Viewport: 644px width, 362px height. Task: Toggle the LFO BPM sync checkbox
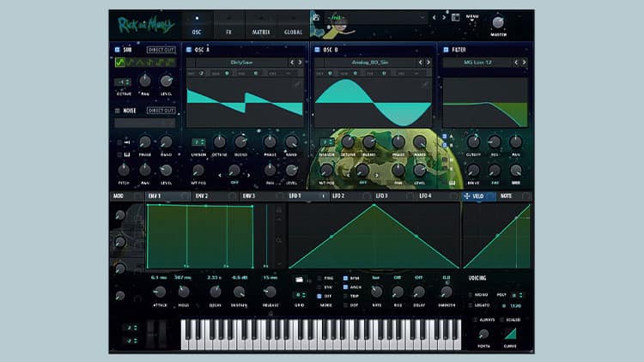click(x=345, y=278)
